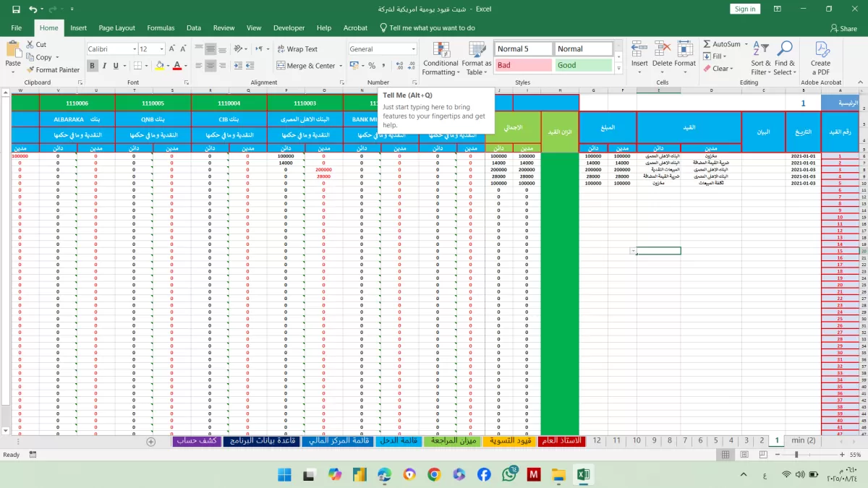Expand the Merge & Center dropdown arrow
Viewport: 868px width, 488px height.
(x=341, y=66)
